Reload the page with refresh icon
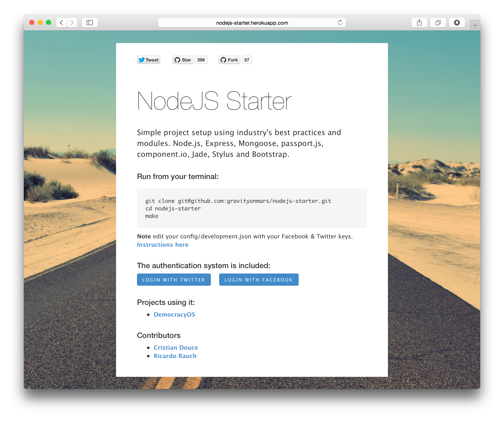 (340, 23)
